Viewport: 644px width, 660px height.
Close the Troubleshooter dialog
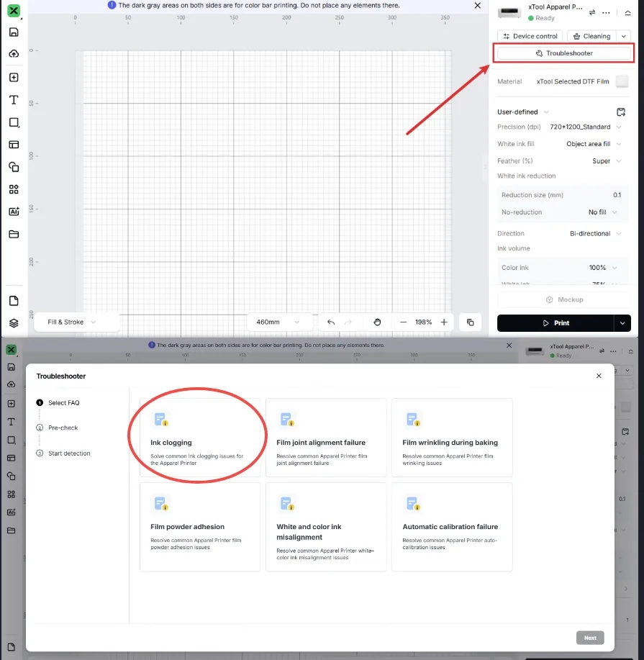pos(599,376)
